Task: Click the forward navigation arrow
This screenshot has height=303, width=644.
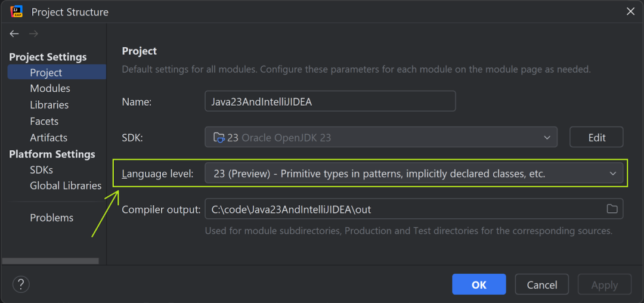Action: coord(33,34)
